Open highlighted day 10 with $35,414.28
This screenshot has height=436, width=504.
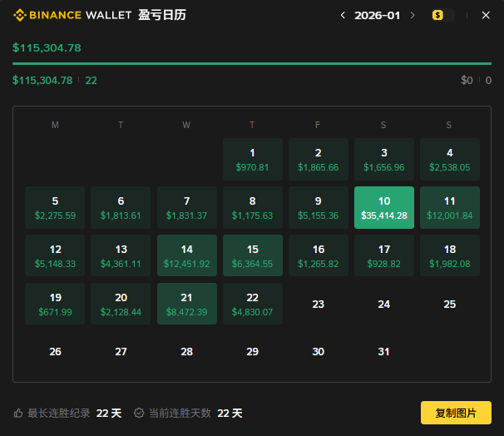click(384, 207)
